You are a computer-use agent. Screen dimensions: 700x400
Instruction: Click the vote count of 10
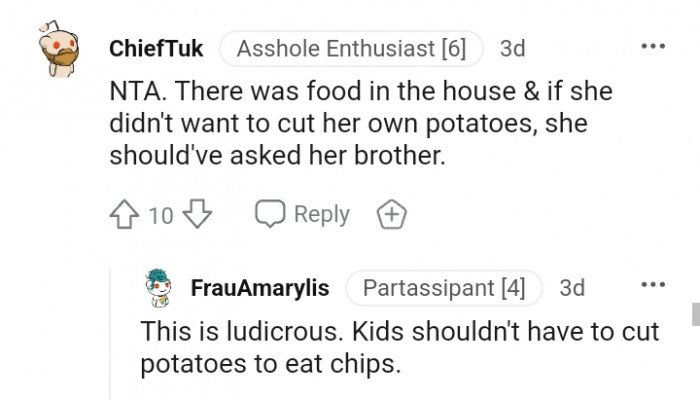pyautogui.click(x=161, y=214)
